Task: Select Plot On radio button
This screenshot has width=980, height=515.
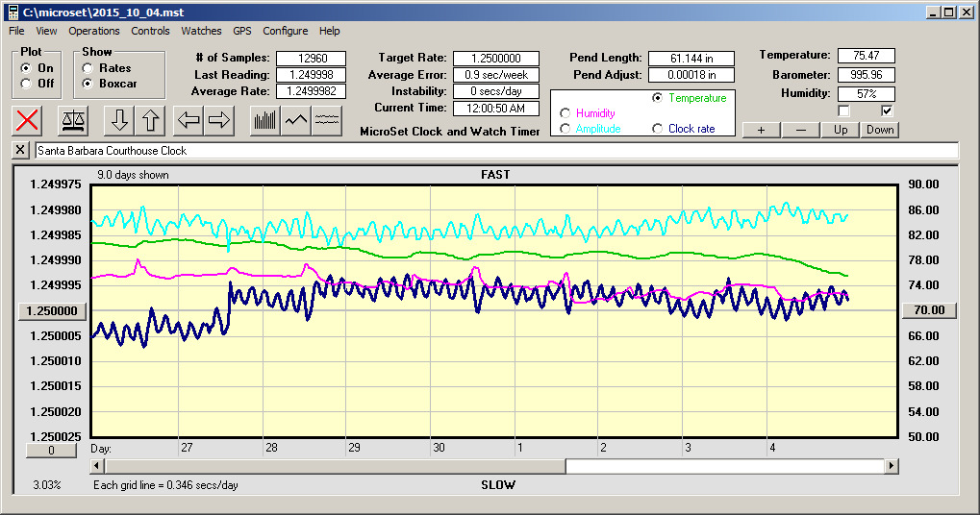Action: coord(26,67)
